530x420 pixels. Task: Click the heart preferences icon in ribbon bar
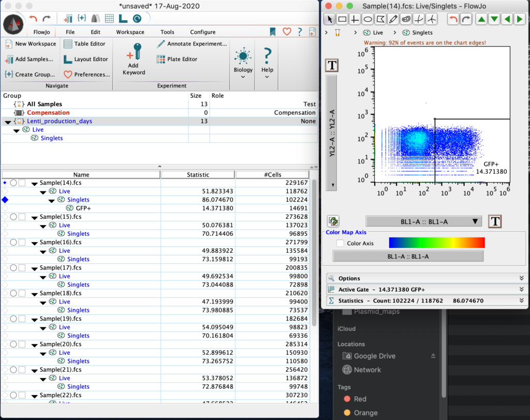tap(287, 32)
